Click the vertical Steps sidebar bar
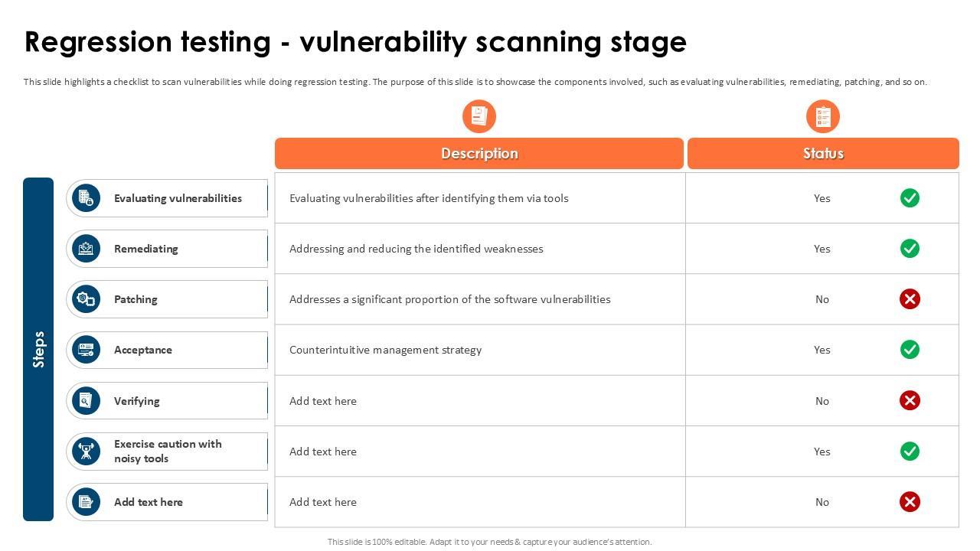 click(38, 349)
